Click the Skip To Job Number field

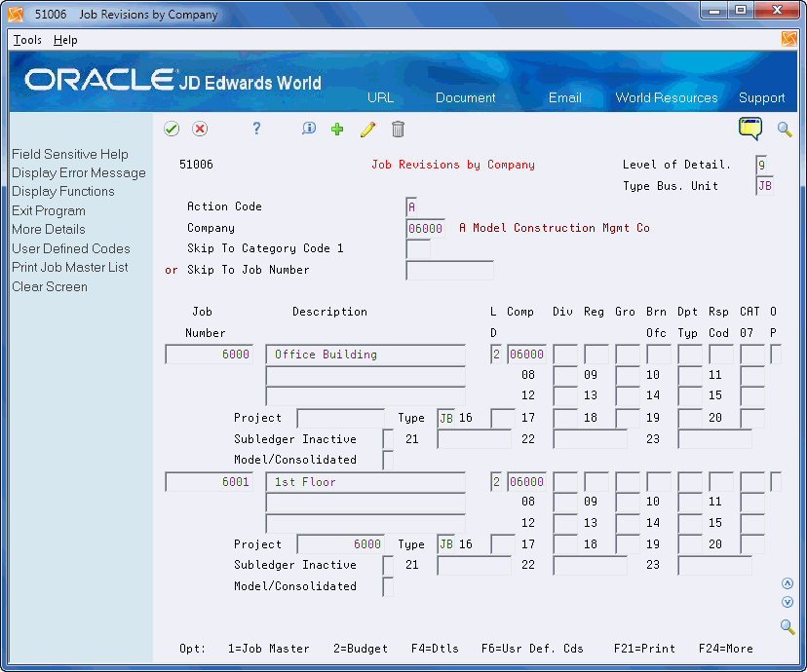pyautogui.click(x=450, y=271)
